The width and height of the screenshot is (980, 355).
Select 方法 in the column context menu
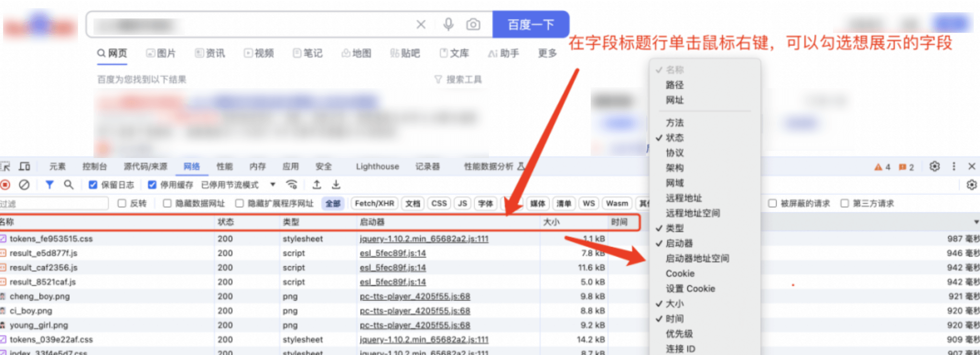click(674, 123)
